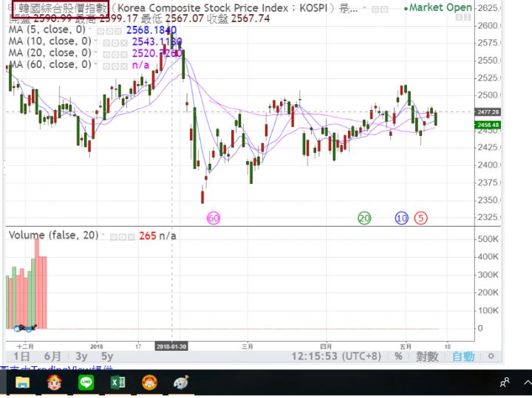Viewport: 532px width, 398px height.
Task: Remove the MA (5, close, 0) indicator
Action: (x=117, y=32)
